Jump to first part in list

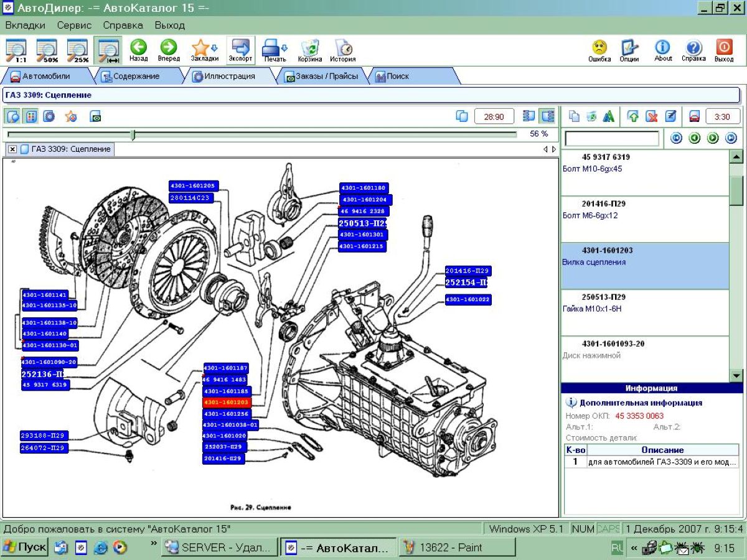pos(676,138)
